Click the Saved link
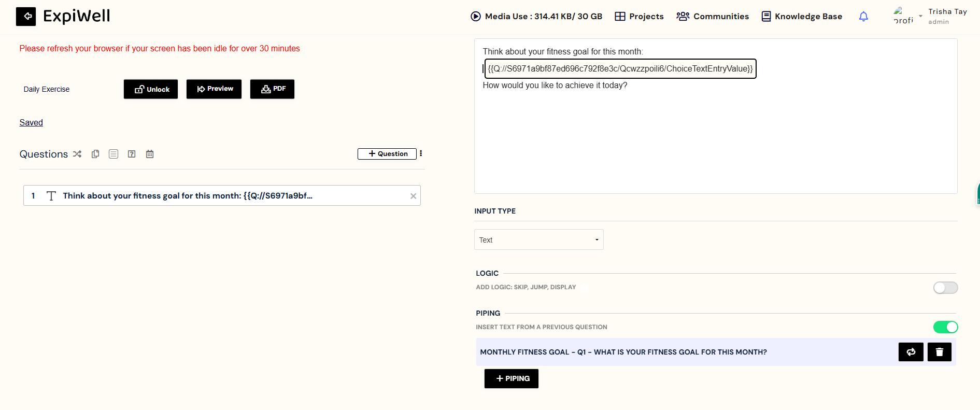 click(x=31, y=122)
